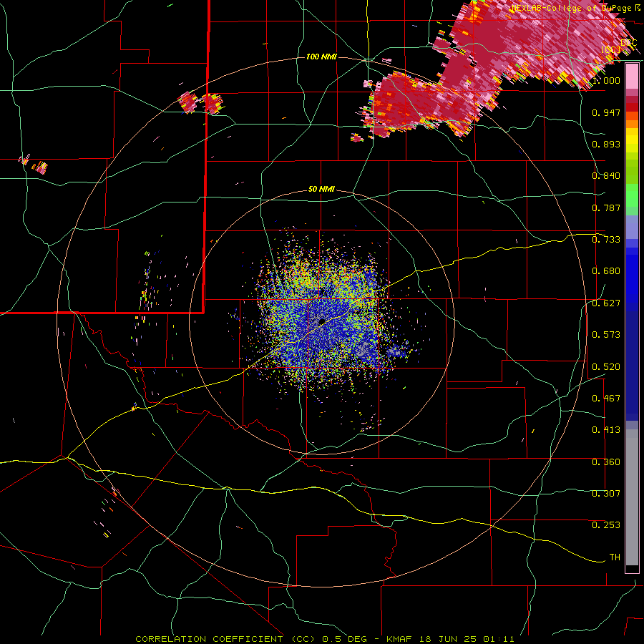The height and width of the screenshot is (644, 644).
Task: Click the [CC] product label
Action: coord(611,50)
